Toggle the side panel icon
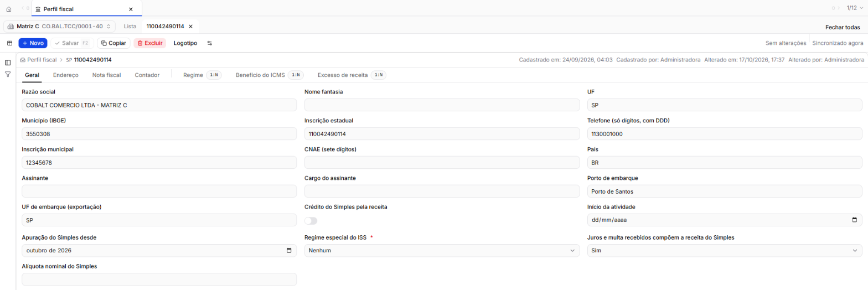 coord(8,63)
